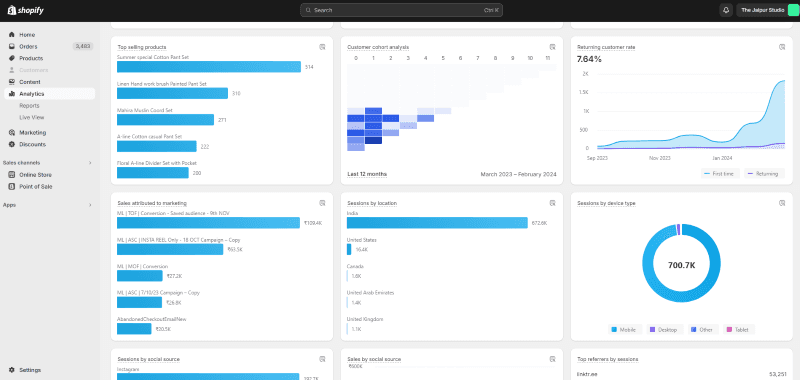This screenshot has width=800, height=380.
Task: Click AbandonedCheckoutEmailNew campaign label
Action: 152,319
